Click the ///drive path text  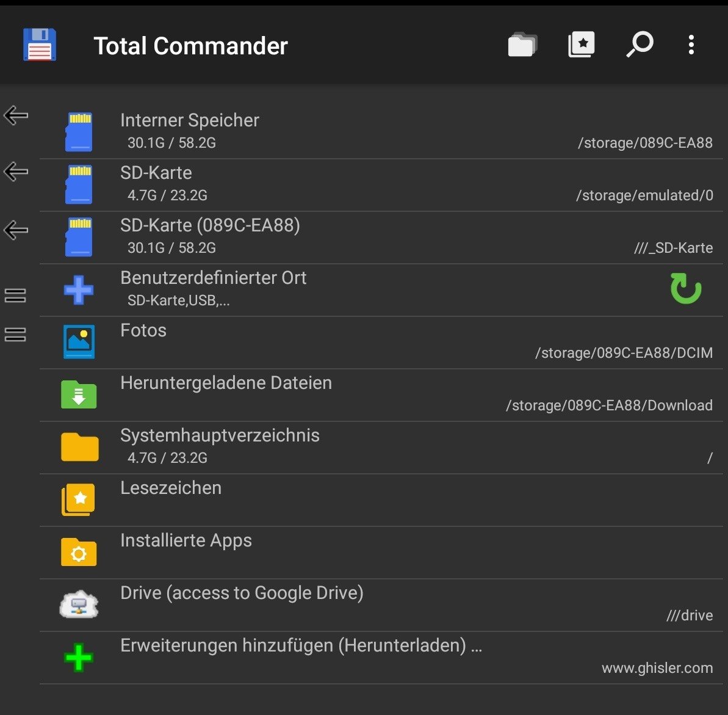pyautogui.click(x=690, y=615)
